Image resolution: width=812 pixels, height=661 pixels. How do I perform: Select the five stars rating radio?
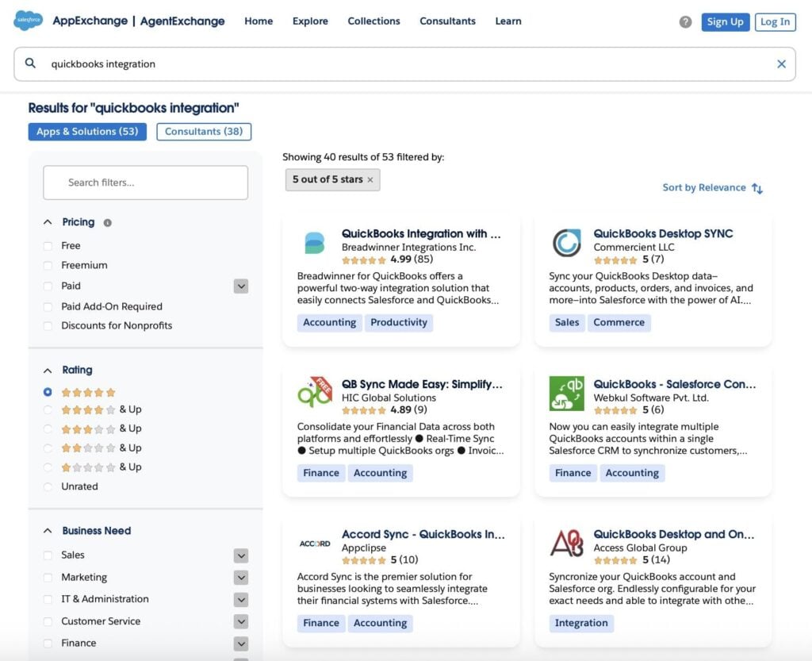coord(48,392)
